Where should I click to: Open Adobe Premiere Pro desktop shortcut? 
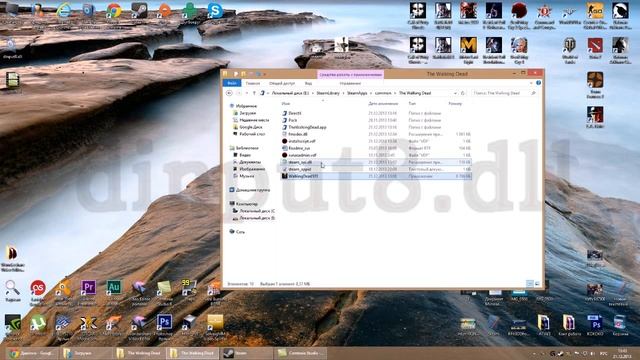[88, 291]
